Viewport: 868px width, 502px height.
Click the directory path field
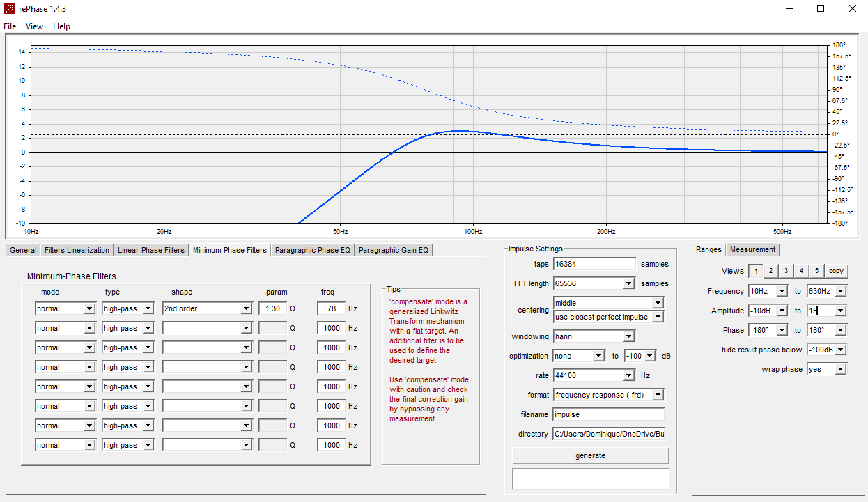[609, 434]
